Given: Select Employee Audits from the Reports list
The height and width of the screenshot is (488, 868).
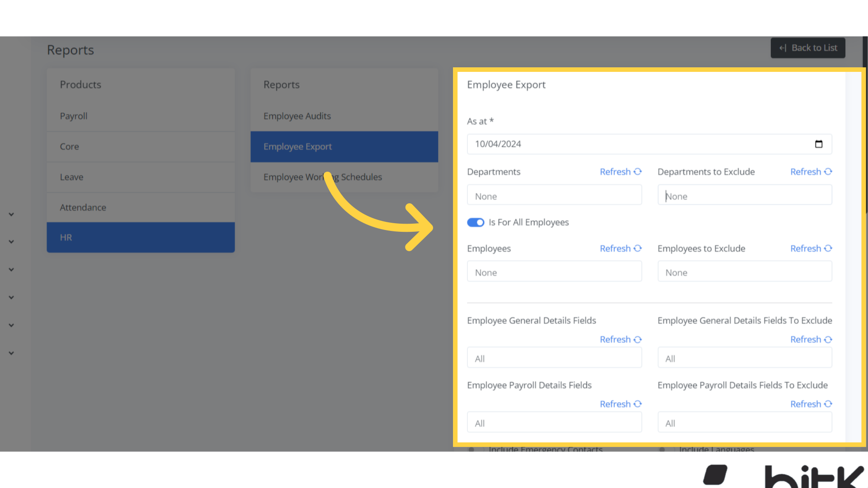Looking at the screenshot, I should (x=297, y=116).
